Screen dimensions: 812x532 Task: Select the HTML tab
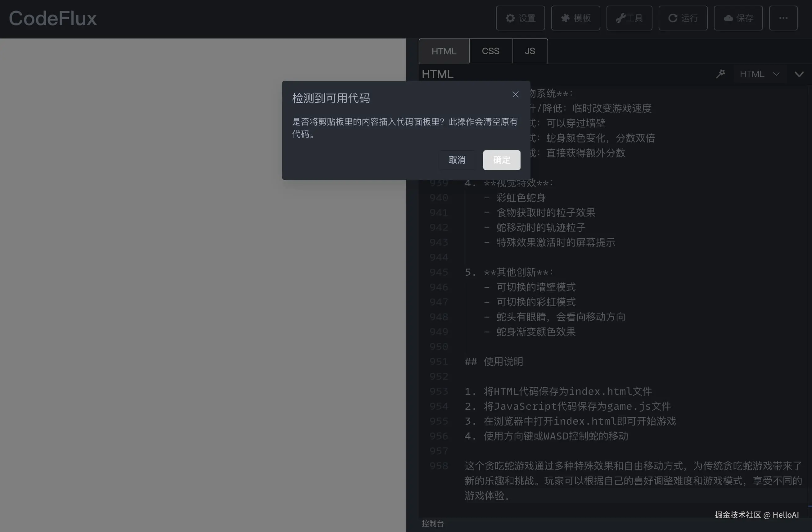(444, 51)
